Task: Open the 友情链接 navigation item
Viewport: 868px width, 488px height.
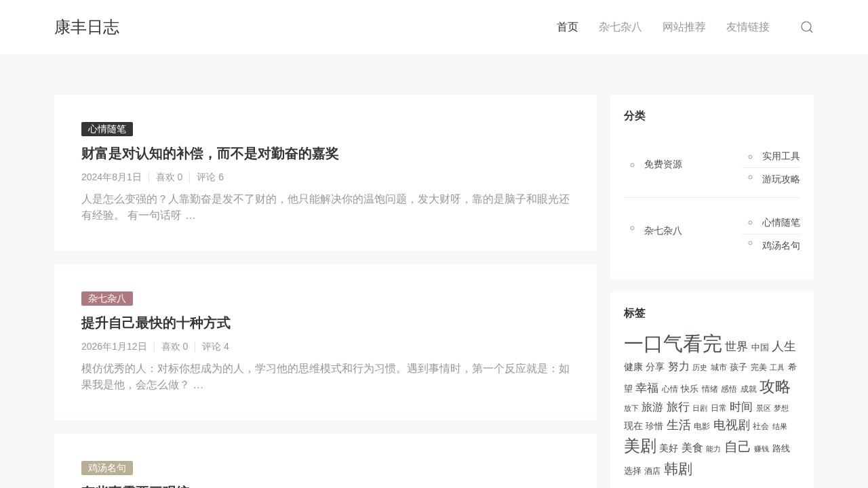Action: [747, 27]
